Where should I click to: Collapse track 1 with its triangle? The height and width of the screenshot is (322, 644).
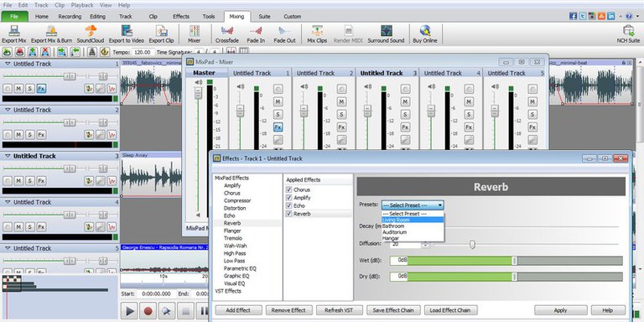point(8,64)
